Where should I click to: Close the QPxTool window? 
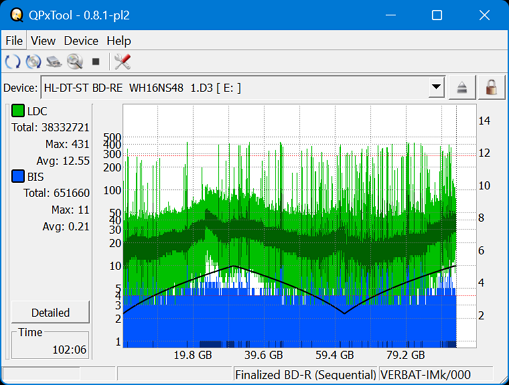coord(484,15)
